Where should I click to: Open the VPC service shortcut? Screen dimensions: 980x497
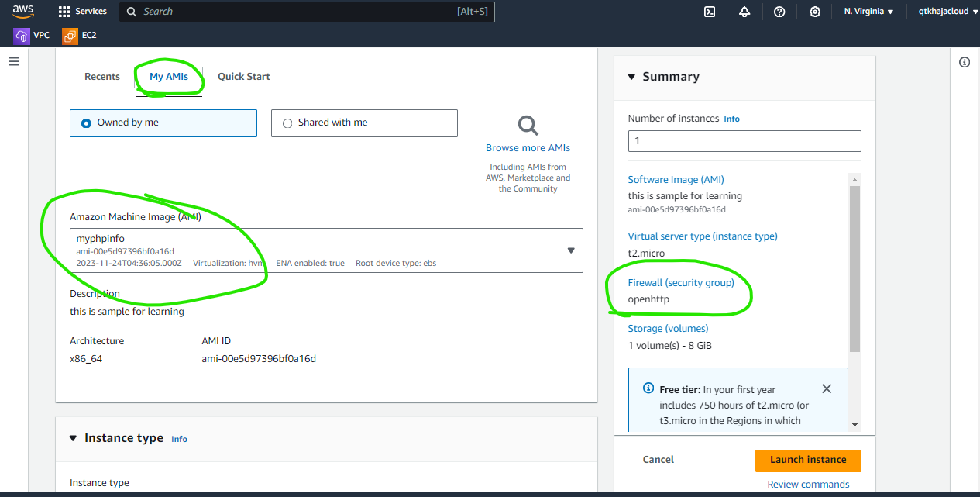[x=32, y=36]
